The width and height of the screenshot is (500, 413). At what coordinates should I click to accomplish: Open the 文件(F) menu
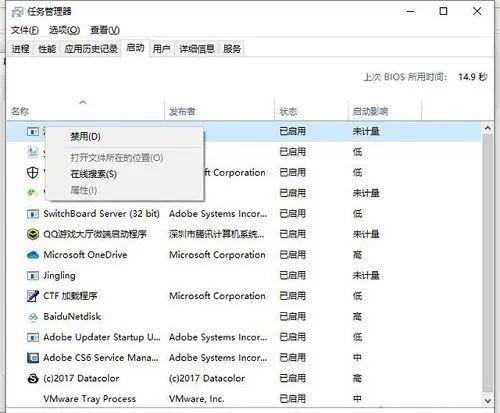[x=25, y=30]
